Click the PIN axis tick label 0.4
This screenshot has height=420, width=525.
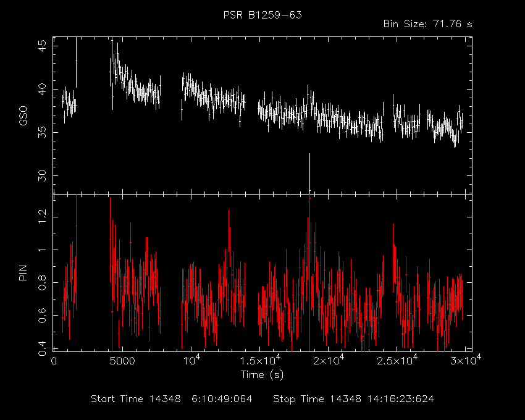pos(43,348)
